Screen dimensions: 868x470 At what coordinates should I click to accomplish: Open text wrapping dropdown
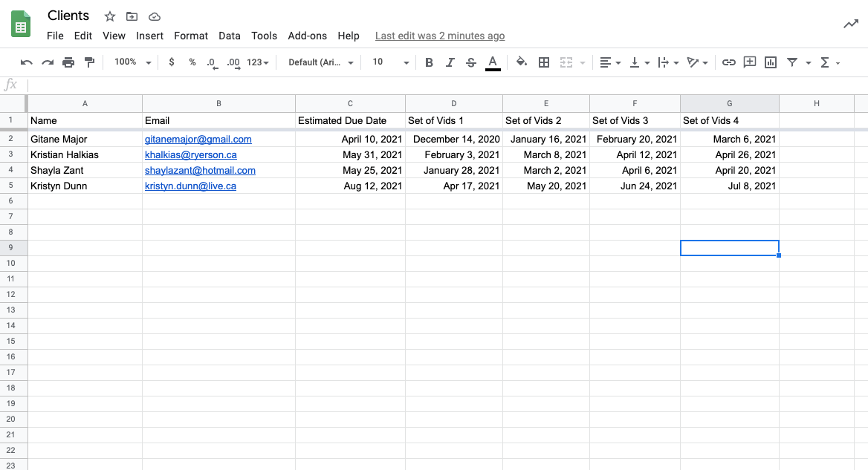click(668, 62)
